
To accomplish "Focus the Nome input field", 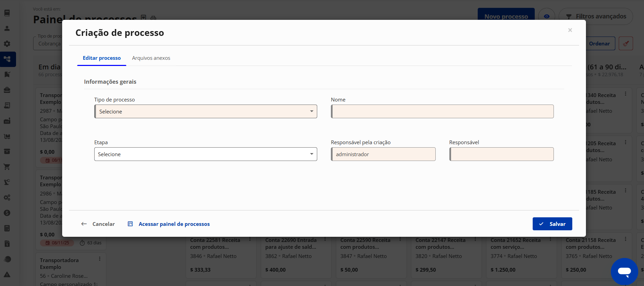I will (x=442, y=111).
